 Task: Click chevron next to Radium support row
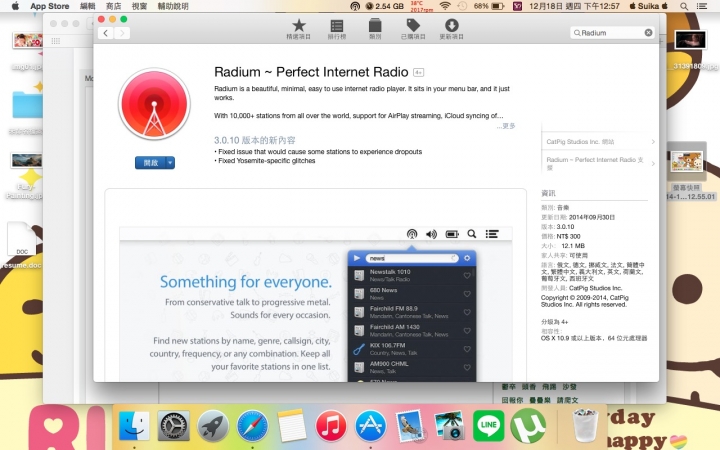click(x=653, y=163)
